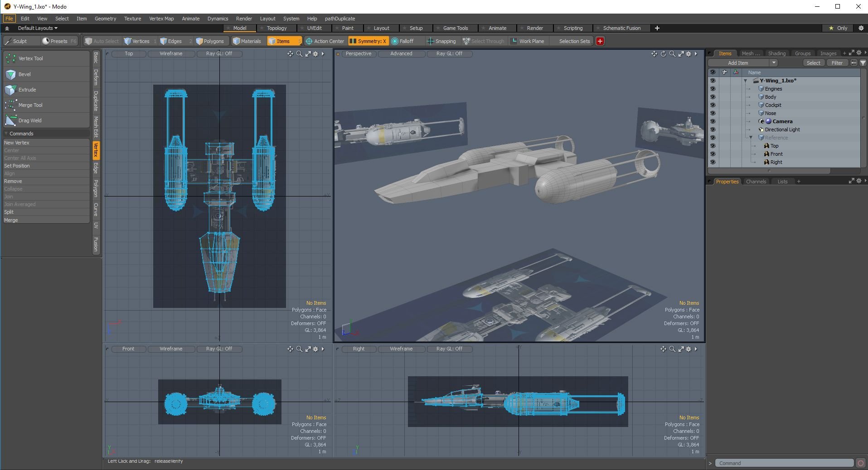This screenshot has height=470, width=868.
Task: Collapse the Reference group
Action: 751,138
